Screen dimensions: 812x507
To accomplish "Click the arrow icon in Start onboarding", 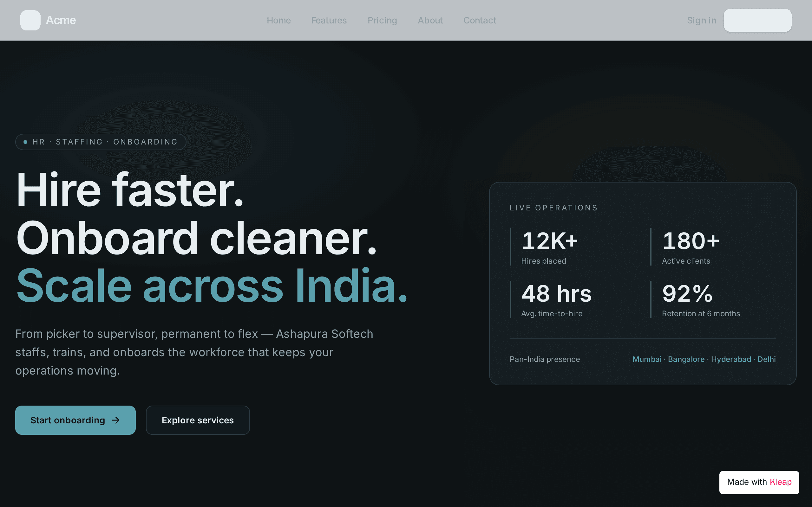I will click(116, 420).
